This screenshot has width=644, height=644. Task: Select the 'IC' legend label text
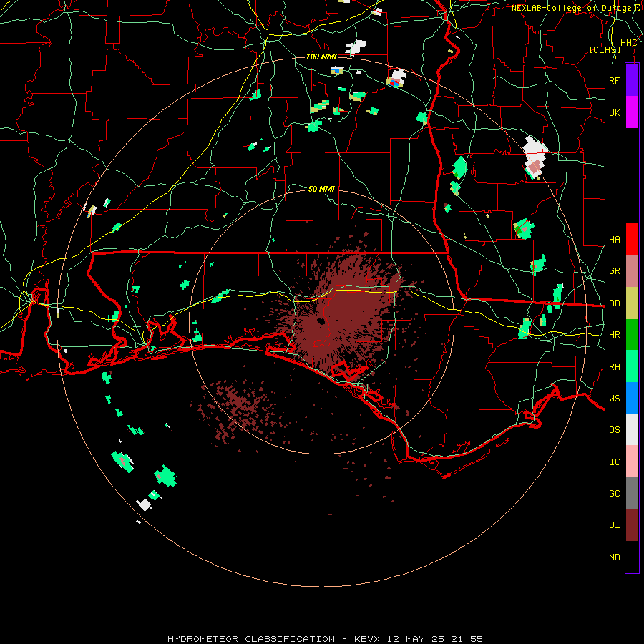click(x=614, y=462)
